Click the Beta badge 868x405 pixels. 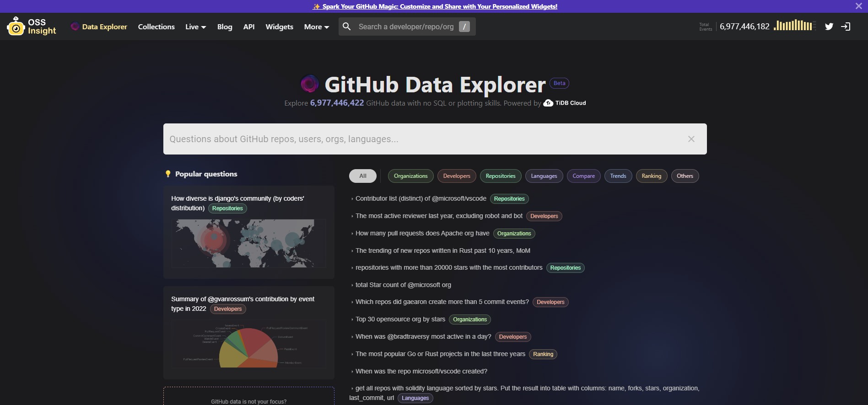pyautogui.click(x=559, y=83)
